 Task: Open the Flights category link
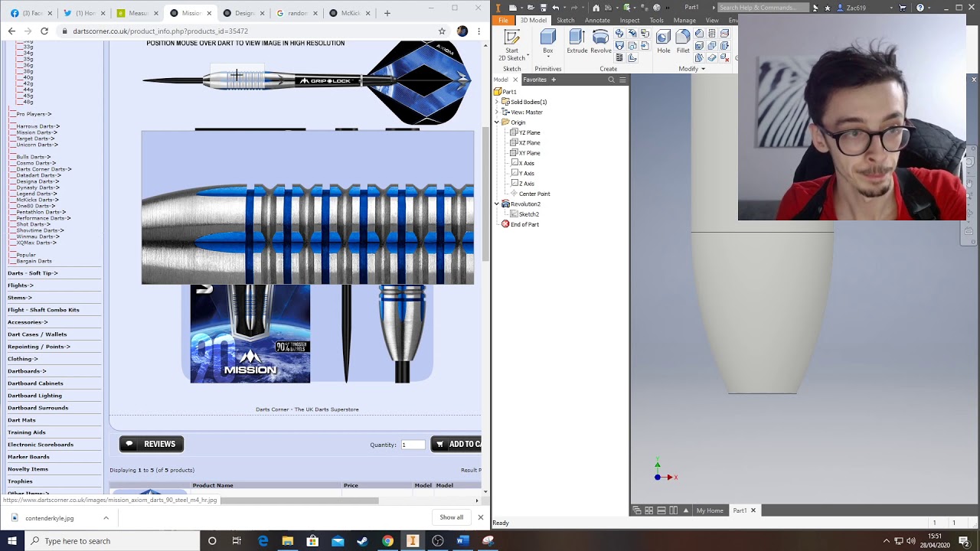[x=21, y=285]
